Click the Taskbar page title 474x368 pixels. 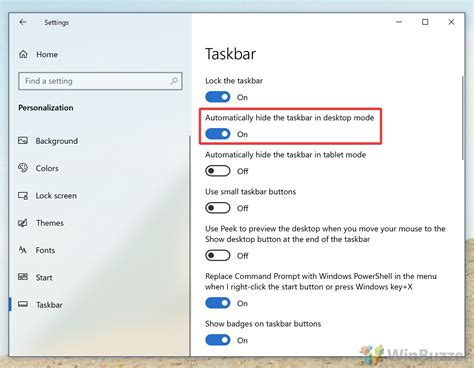(230, 54)
